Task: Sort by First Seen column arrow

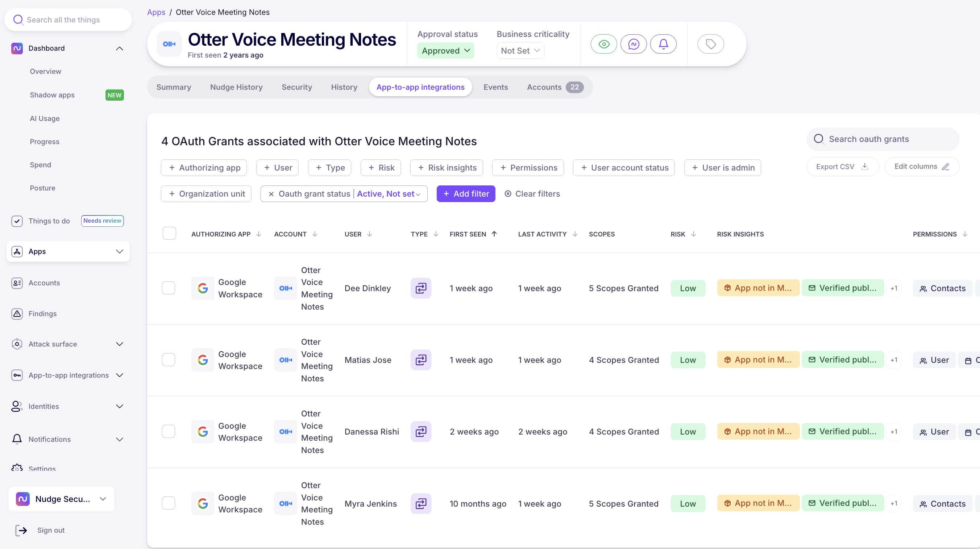Action: [494, 234]
